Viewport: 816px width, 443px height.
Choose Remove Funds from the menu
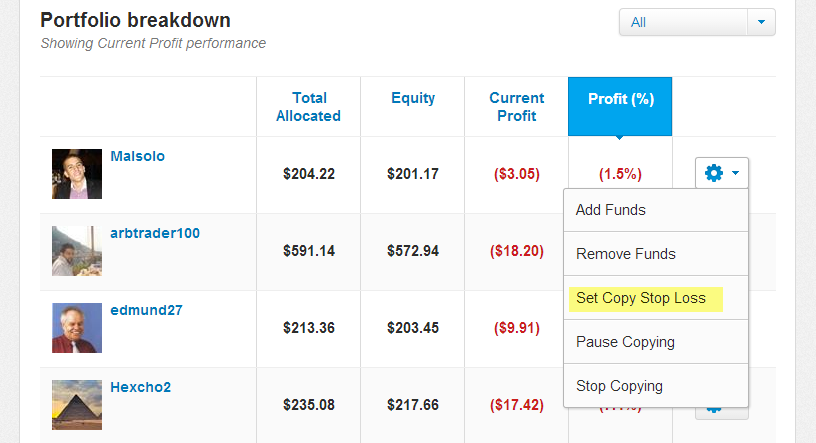(656, 254)
